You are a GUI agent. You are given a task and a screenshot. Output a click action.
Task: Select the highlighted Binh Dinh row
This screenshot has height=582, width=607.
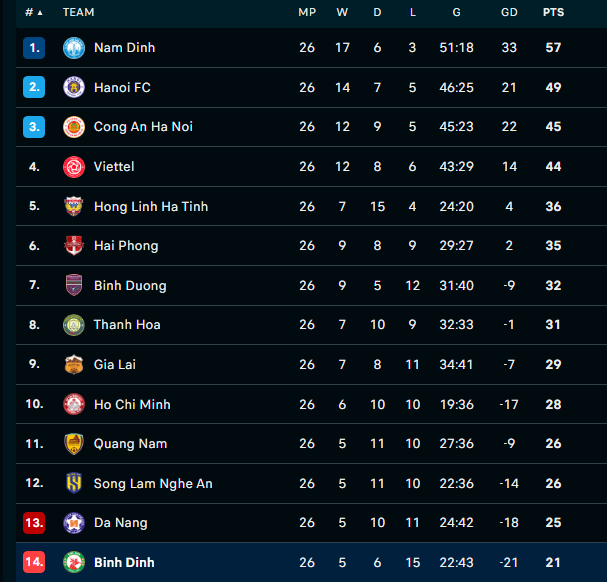coord(311,562)
